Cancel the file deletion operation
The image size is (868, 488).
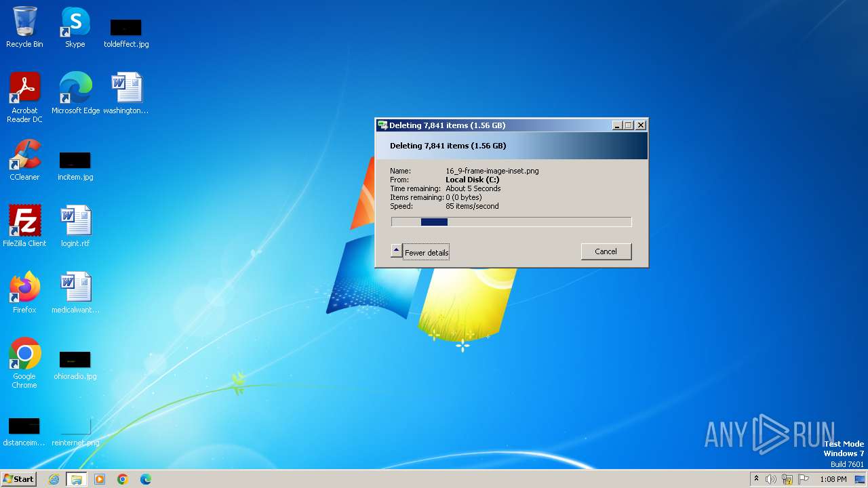click(606, 251)
